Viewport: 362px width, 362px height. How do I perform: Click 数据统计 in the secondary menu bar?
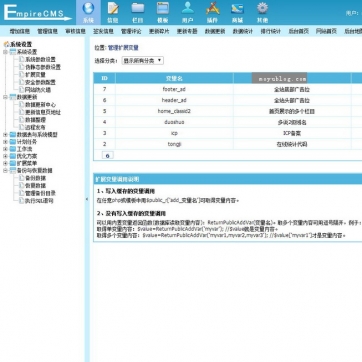tap(243, 31)
